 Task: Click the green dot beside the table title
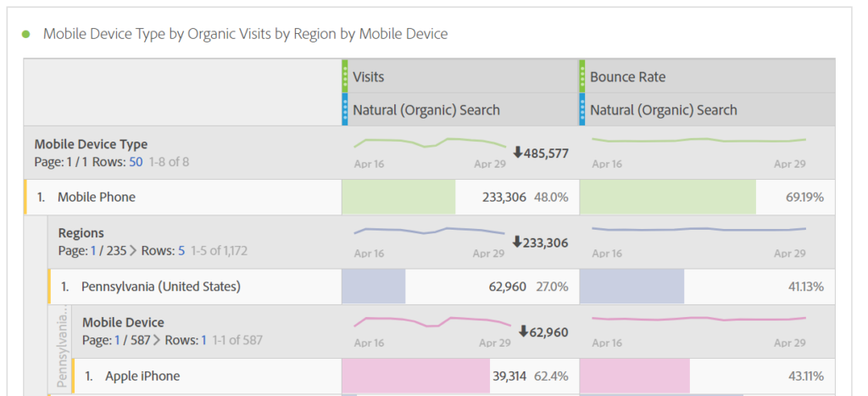[x=25, y=34]
